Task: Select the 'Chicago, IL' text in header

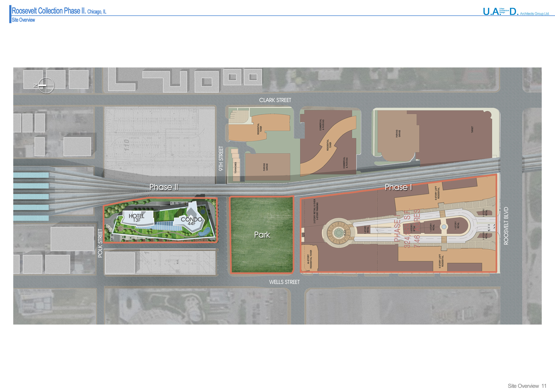Action: point(97,12)
